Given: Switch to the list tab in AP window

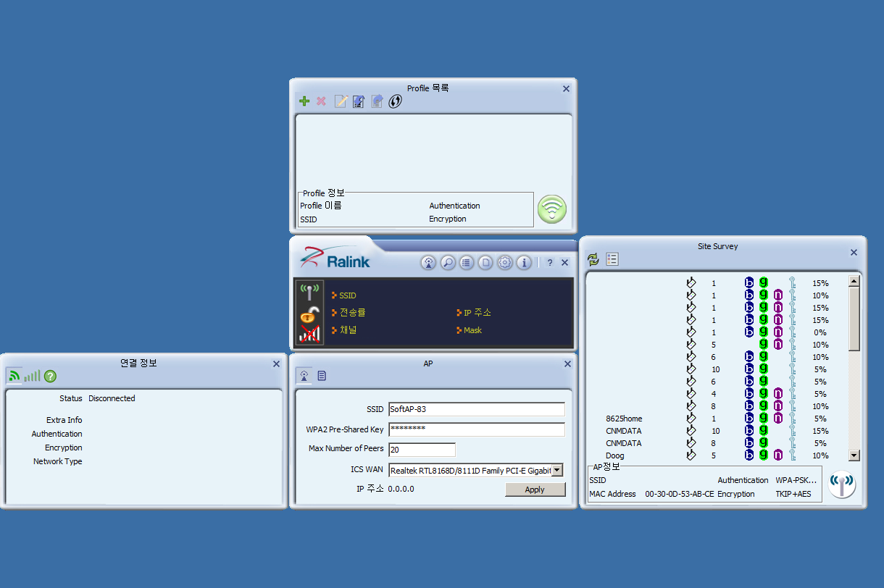Looking at the screenshot, I should [x=322, y=376].
